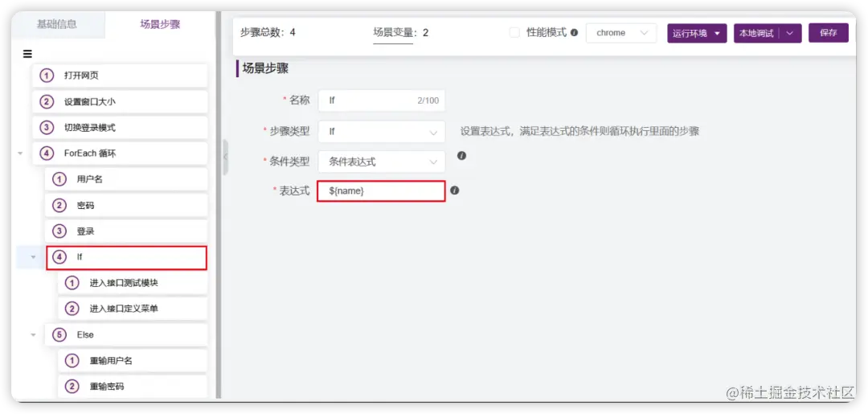This screenshot has width=868, height=414.
Task: Click the 本地调试 button
Action: 755,33
